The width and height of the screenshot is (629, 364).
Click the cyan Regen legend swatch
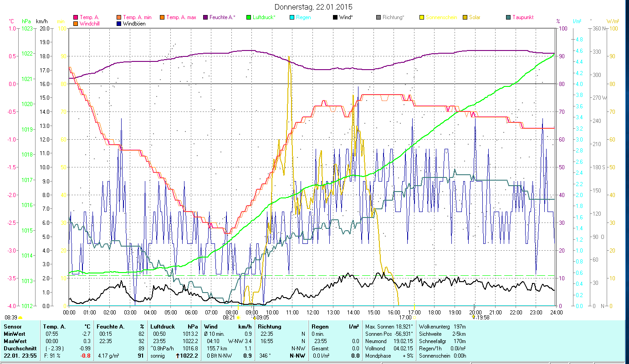tap(292, 18)
